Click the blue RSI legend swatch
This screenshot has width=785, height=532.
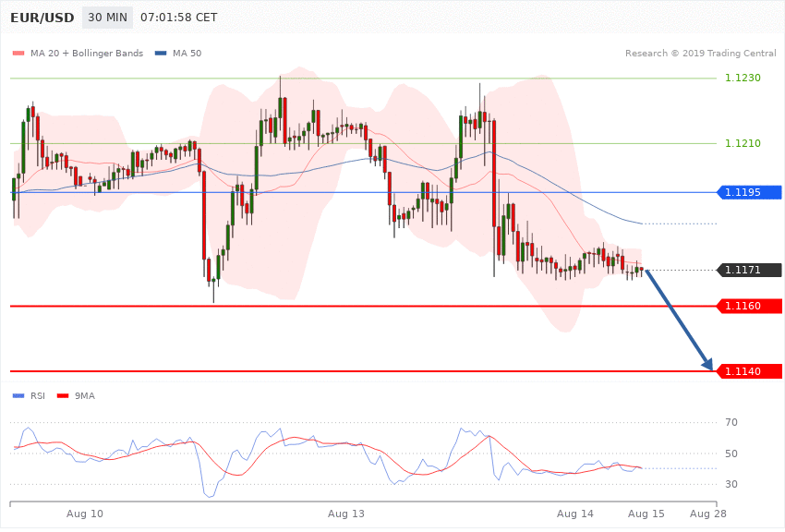18,396
